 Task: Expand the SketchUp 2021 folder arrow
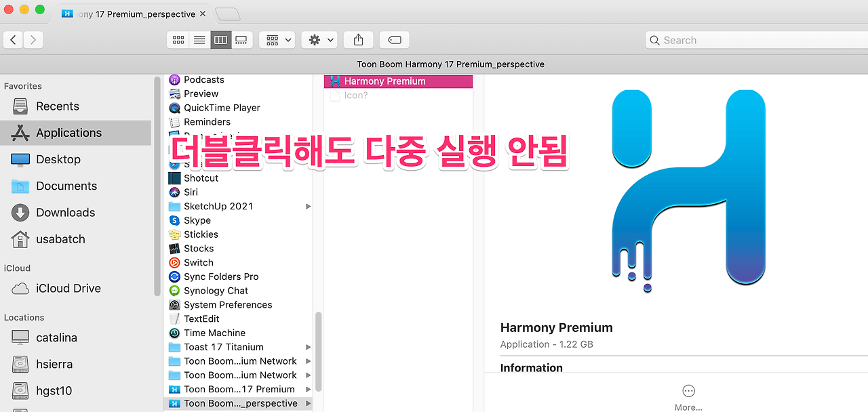pyautogui.click(x=309, y=206)
